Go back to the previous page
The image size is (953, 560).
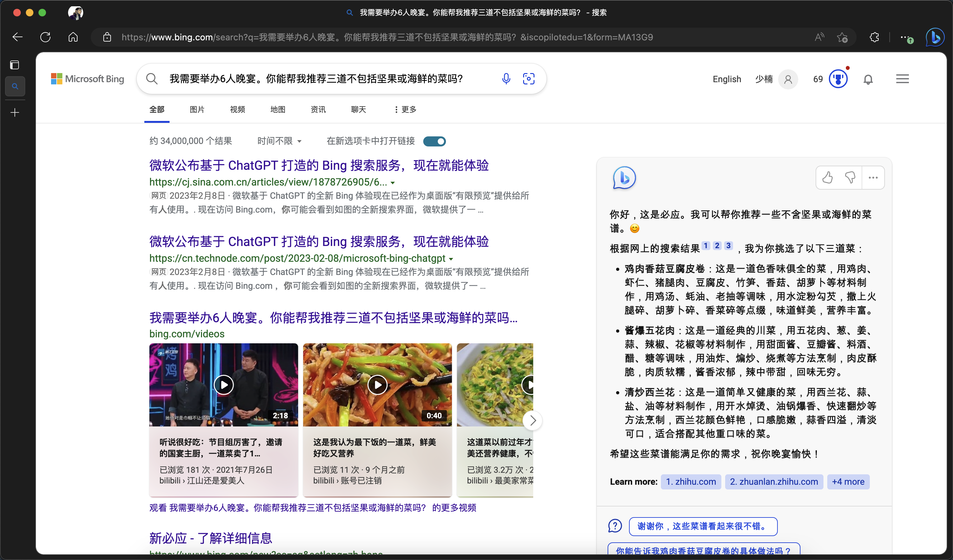17,37
